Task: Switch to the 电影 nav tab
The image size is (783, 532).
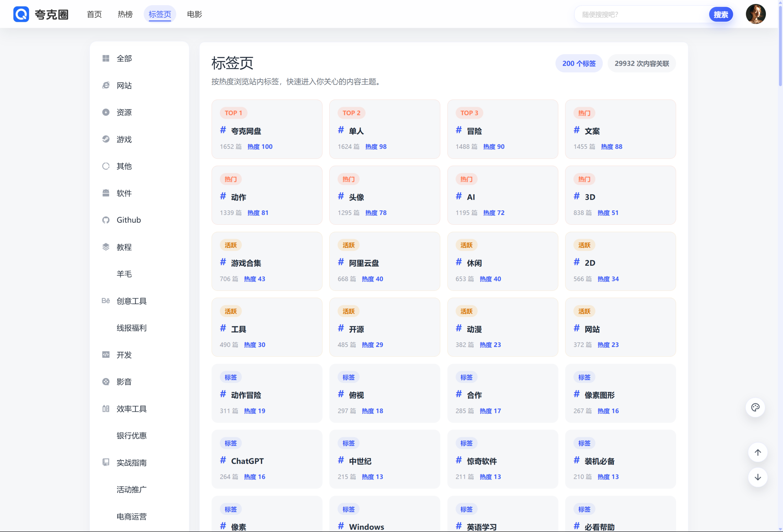Action: [195, 14]
